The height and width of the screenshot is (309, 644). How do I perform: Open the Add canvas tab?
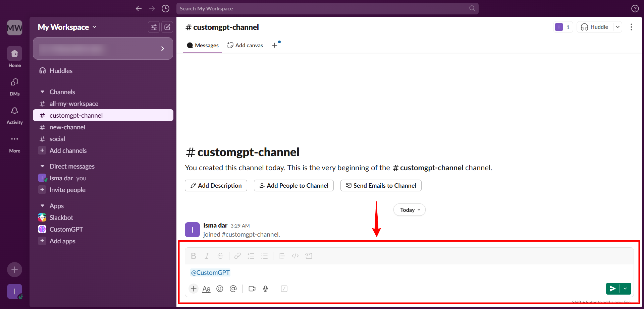point(245,45)
